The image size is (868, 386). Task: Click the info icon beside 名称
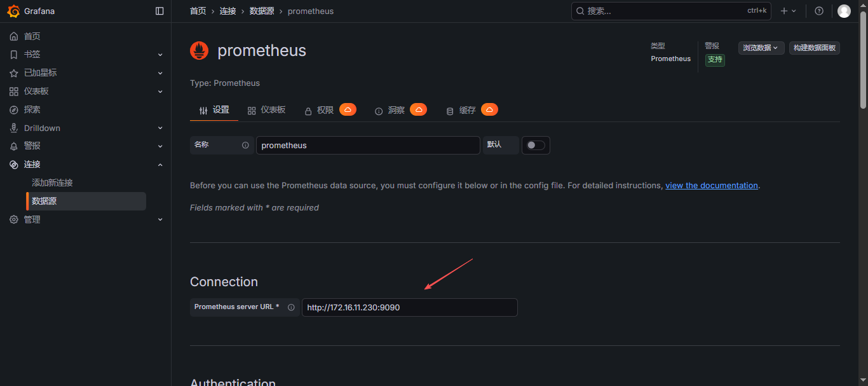point(245,145)
